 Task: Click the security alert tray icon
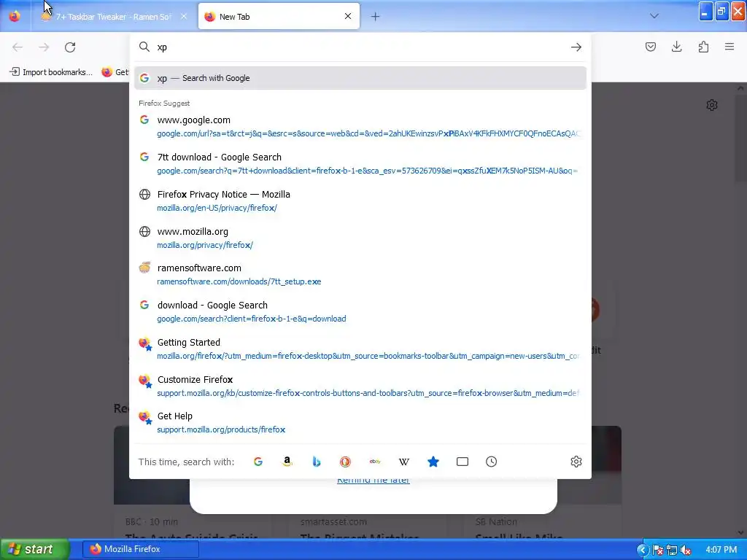pyautogui.click(x=658, y=551)
